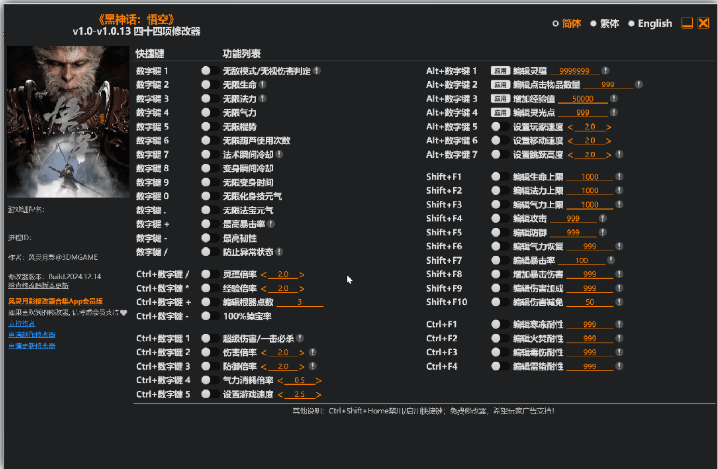Click the Wukong game cover image
718x469 pixels.
(x=68, y=122)
